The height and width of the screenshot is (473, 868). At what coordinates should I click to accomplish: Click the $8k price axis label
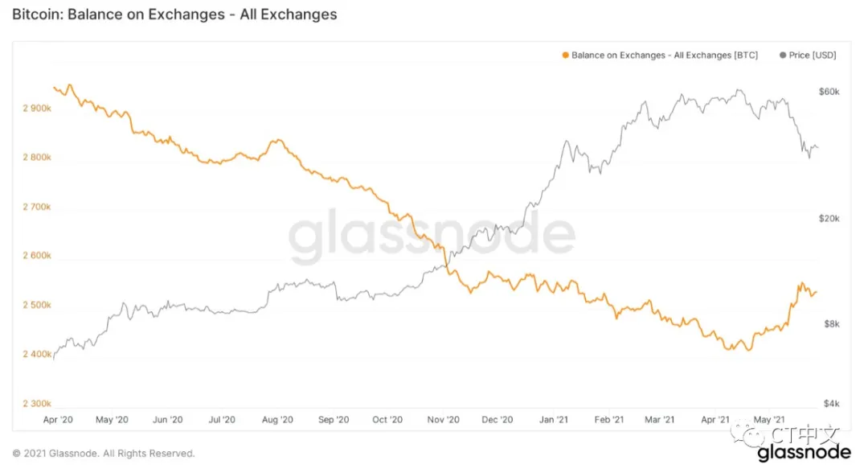[829, 323]
